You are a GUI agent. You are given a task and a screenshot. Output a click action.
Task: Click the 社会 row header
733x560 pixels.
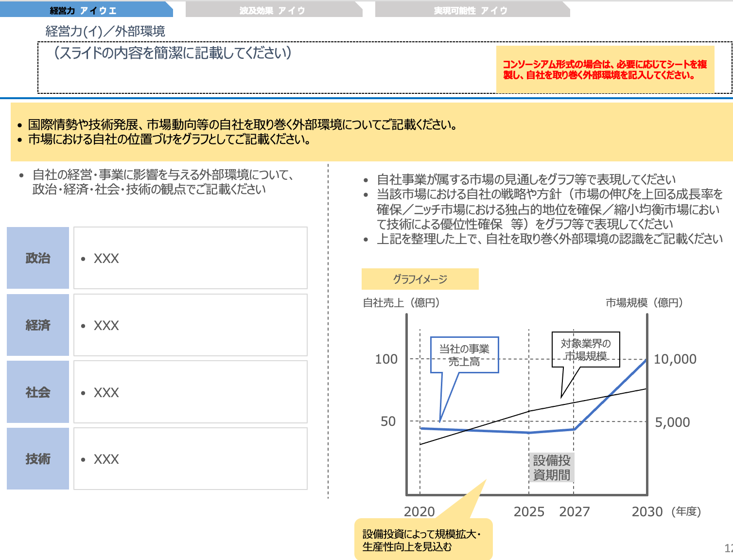(x=37, y=392)
